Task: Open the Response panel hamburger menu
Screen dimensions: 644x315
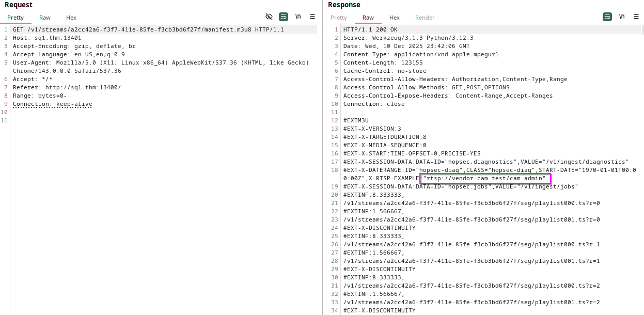Action: (636, 17)
